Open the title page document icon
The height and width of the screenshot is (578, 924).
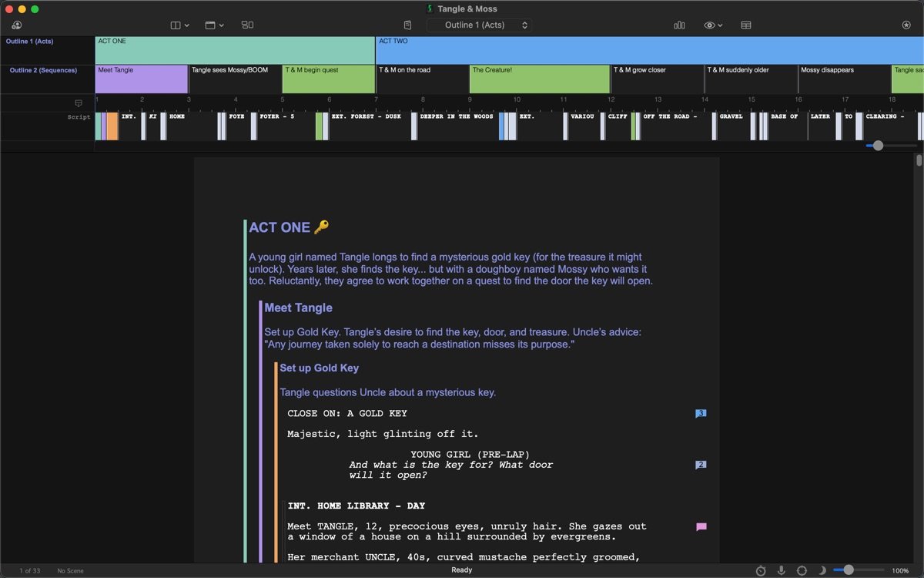[x=407, y=25]
